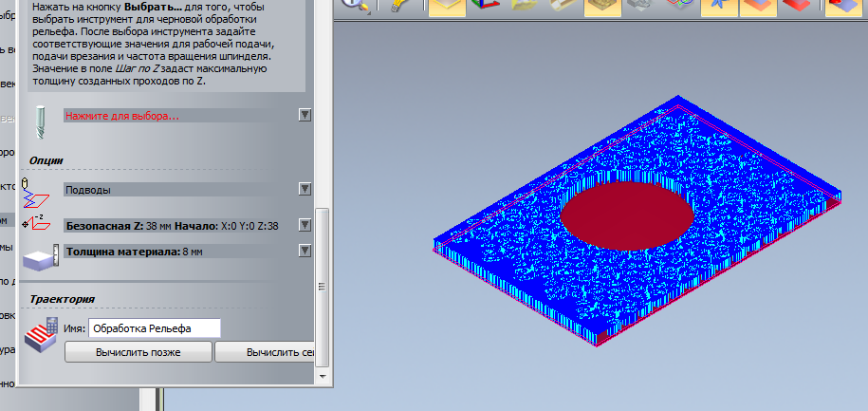Expand the Подводы arrow button
868x411 pixels.
[x=305, y=190]
